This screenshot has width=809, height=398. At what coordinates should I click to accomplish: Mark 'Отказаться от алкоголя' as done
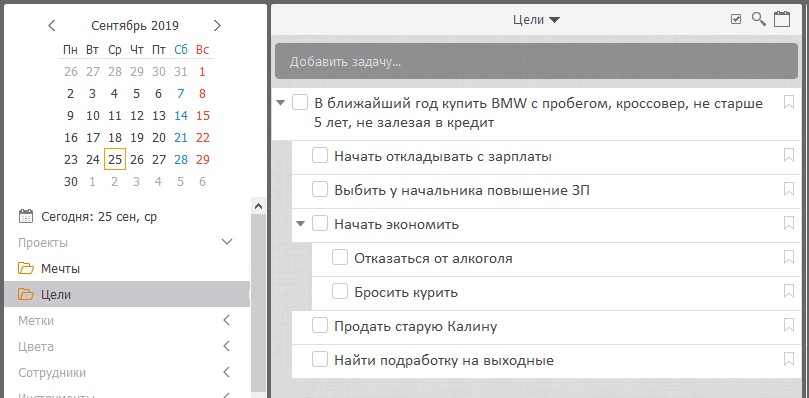tap(339, 258)
